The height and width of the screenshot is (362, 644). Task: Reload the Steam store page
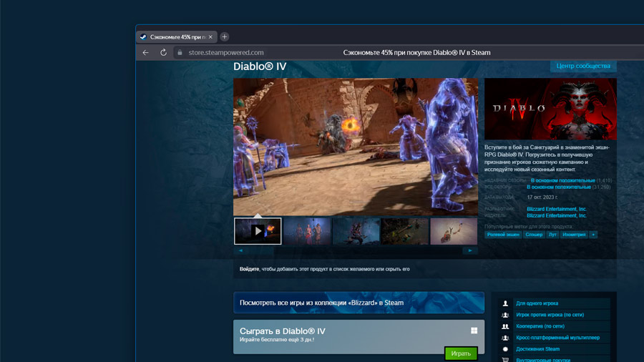pyautogui.click(x=163, y=52)
